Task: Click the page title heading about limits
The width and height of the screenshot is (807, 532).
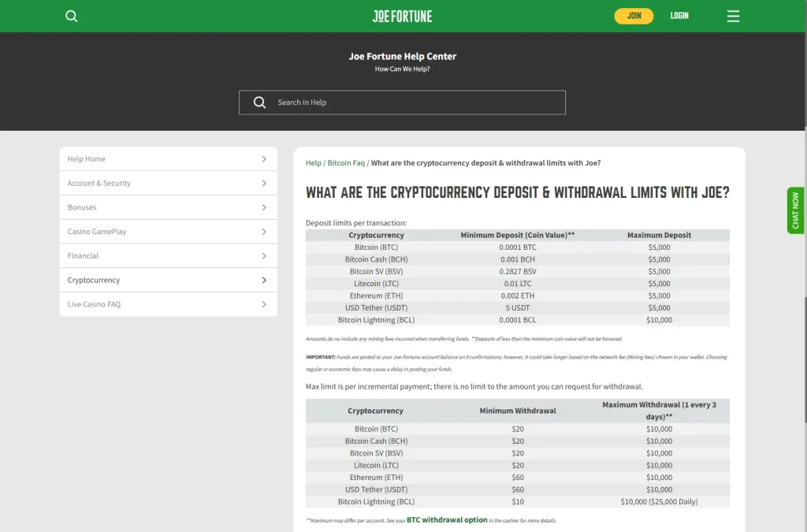Action: point(517,192)
